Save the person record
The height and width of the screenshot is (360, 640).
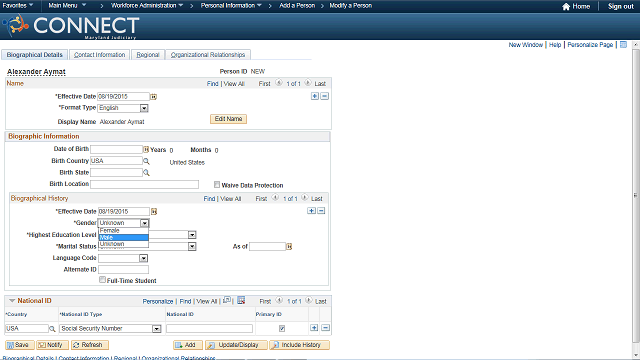(x=19, y=345)
